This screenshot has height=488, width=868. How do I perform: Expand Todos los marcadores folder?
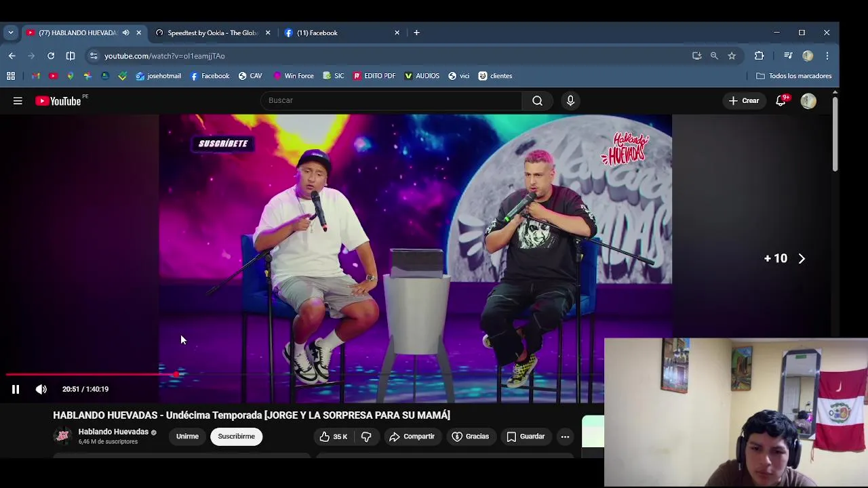793,76
